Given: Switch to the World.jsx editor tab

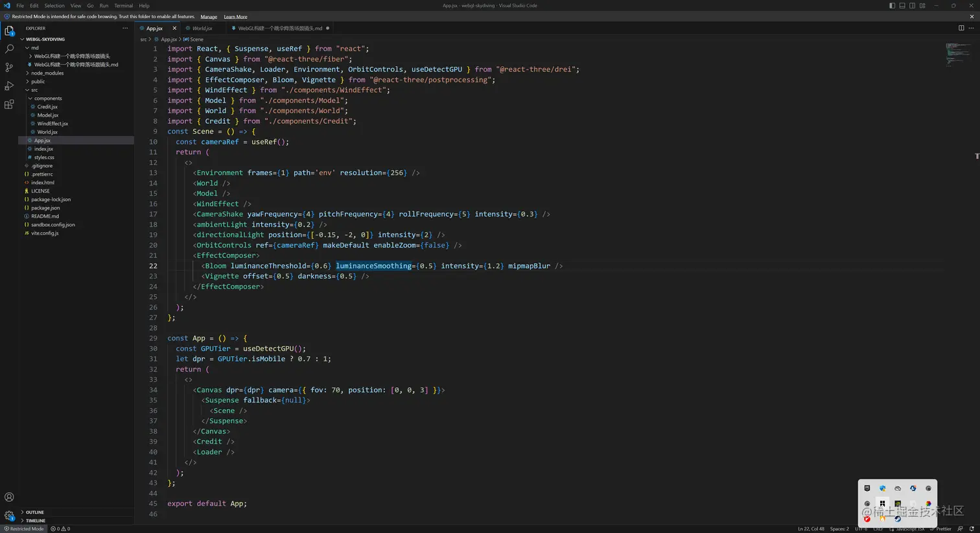Looking at the screenshot, I should [202, 29].
